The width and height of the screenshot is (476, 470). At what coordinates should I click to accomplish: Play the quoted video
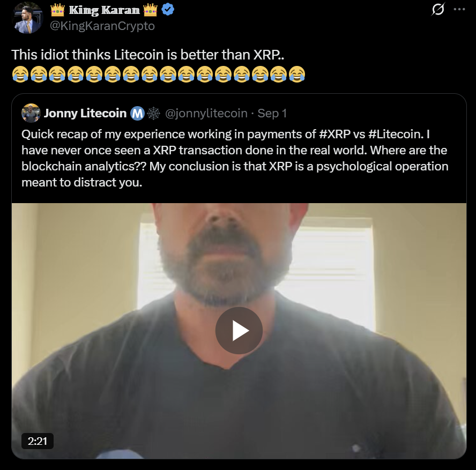(239, 331)
